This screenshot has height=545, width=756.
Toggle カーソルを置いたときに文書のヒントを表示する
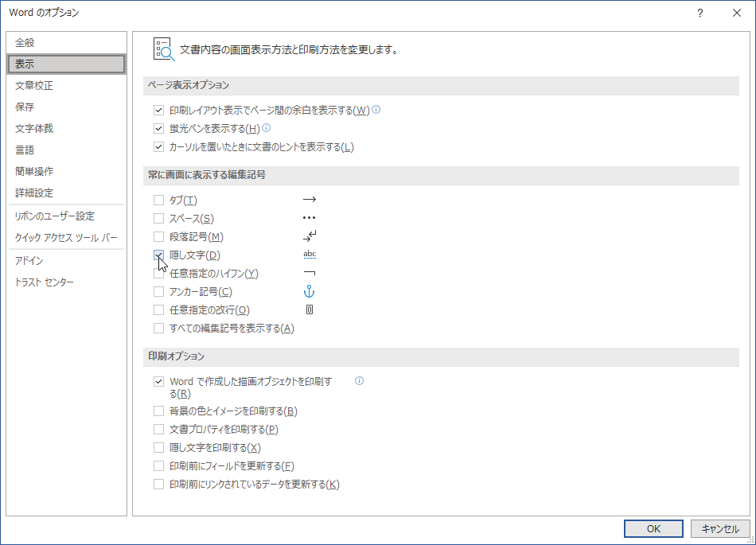pos(158,147)
